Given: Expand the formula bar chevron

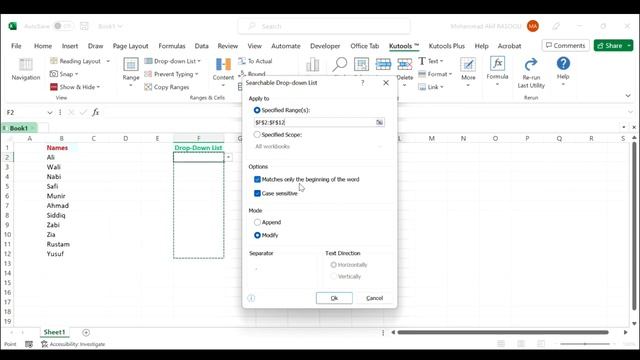Looking at the screenshot, I should point(631,112).
